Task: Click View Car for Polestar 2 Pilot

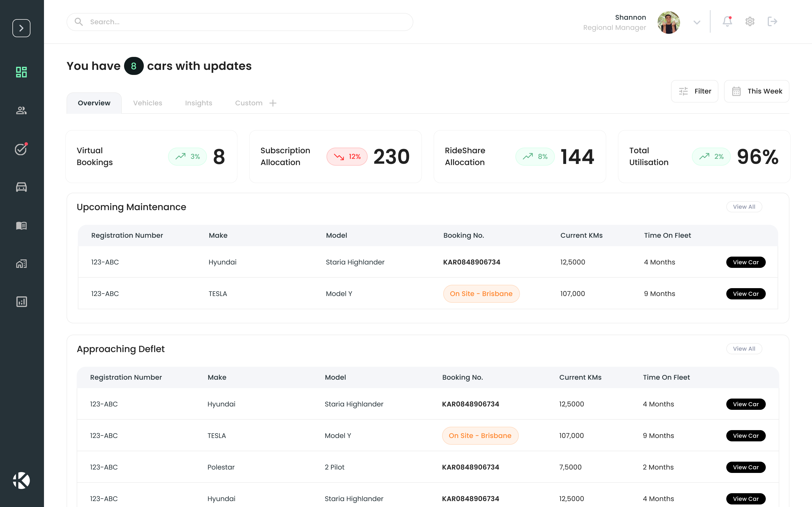Action: pos(745,467)
